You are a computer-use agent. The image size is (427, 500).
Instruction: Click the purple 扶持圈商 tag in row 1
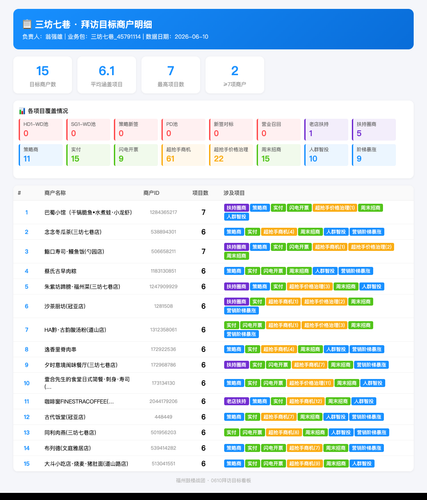click(x=236, y=208)
